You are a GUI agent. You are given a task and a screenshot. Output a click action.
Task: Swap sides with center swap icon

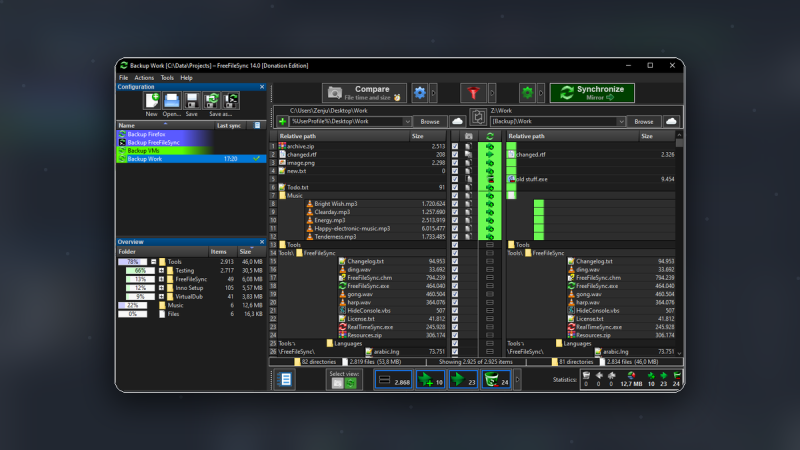(478, 117)
